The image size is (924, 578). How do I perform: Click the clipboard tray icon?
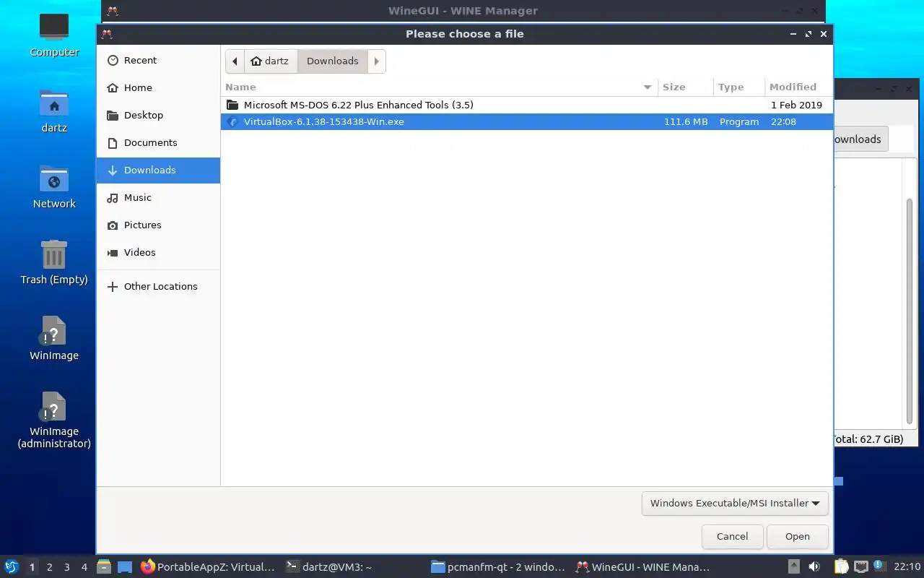point(842,567)
